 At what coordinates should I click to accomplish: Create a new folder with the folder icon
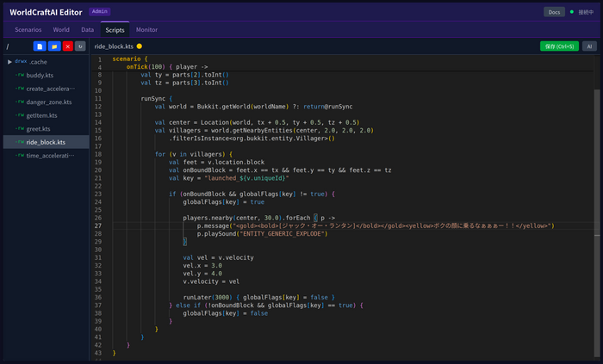[54, 46]
